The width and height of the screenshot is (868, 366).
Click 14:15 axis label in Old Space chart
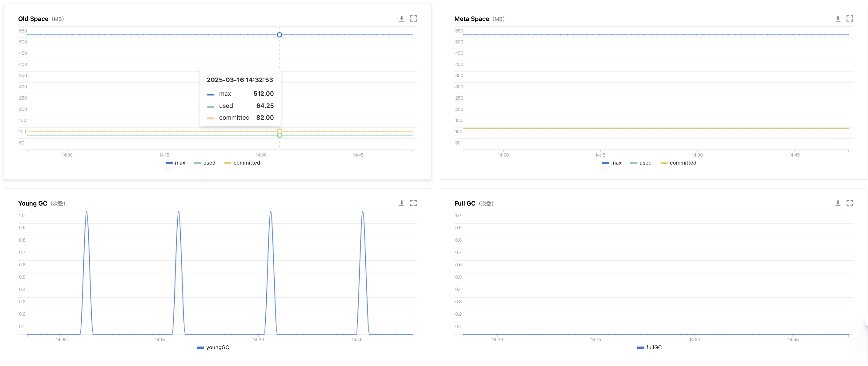point(164,155)
